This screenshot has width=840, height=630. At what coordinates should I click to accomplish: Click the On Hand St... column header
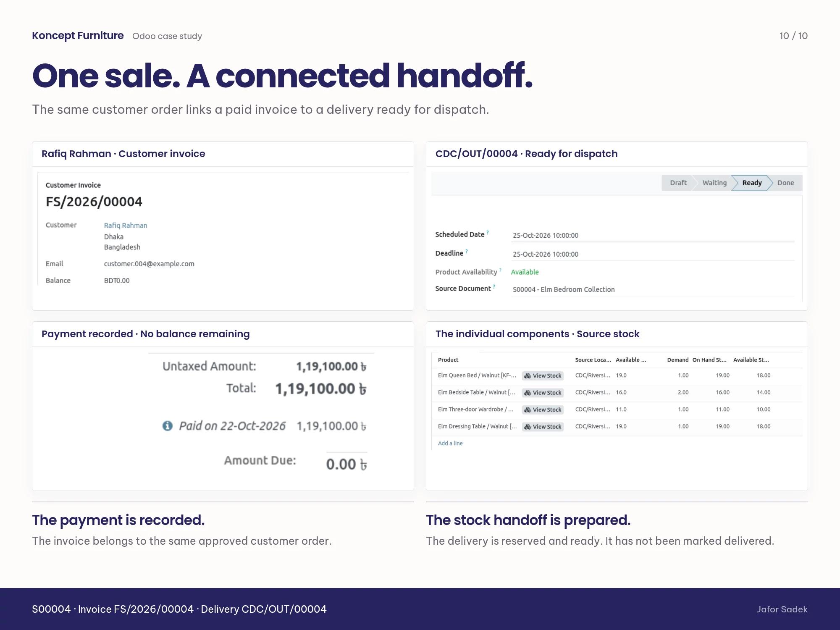(709, 360)
